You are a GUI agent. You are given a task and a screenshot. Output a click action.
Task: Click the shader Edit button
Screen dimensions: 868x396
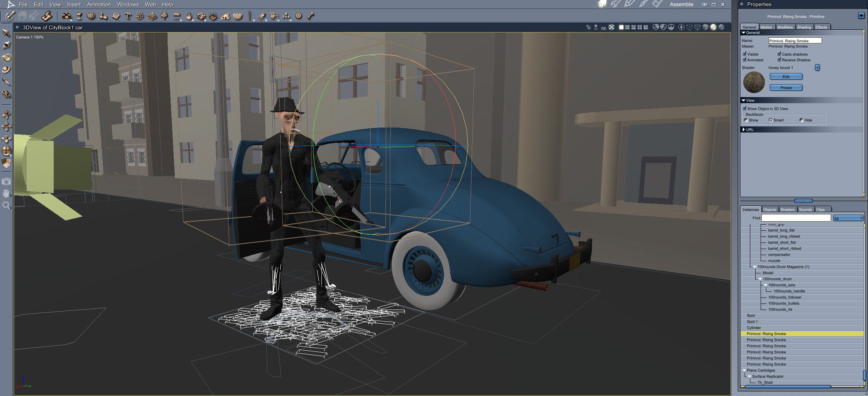(786, 77)
